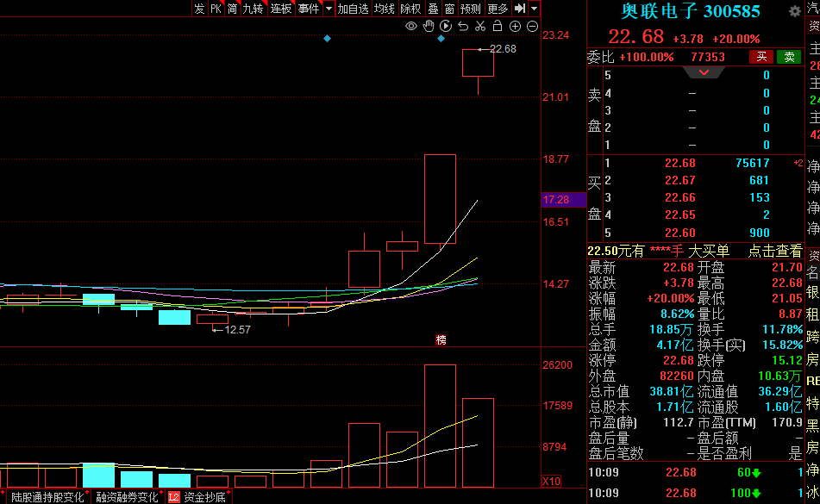The width and height of the screenshot is (820, 504).
Task: Start chart replay with play icon
Action: (x=446, y=26)
